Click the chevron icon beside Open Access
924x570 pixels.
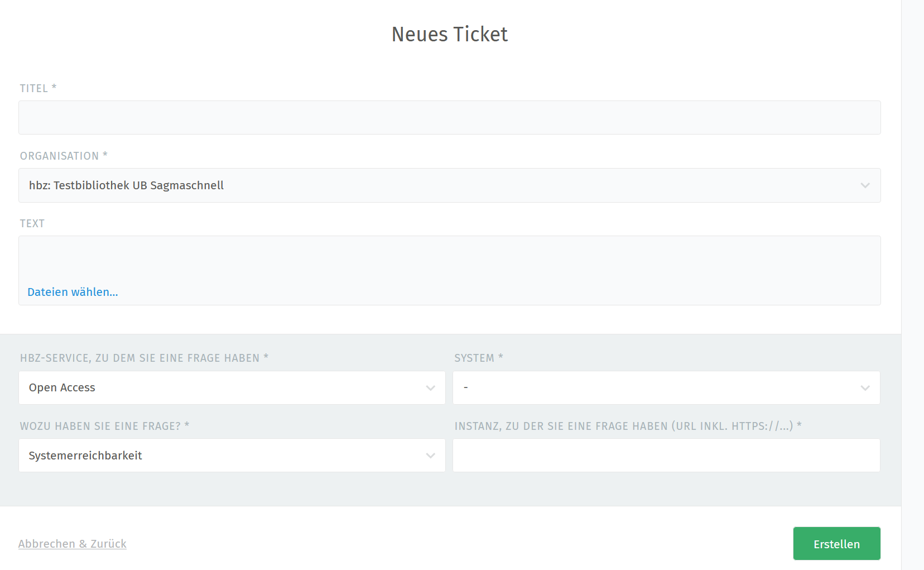click(430, 388)
